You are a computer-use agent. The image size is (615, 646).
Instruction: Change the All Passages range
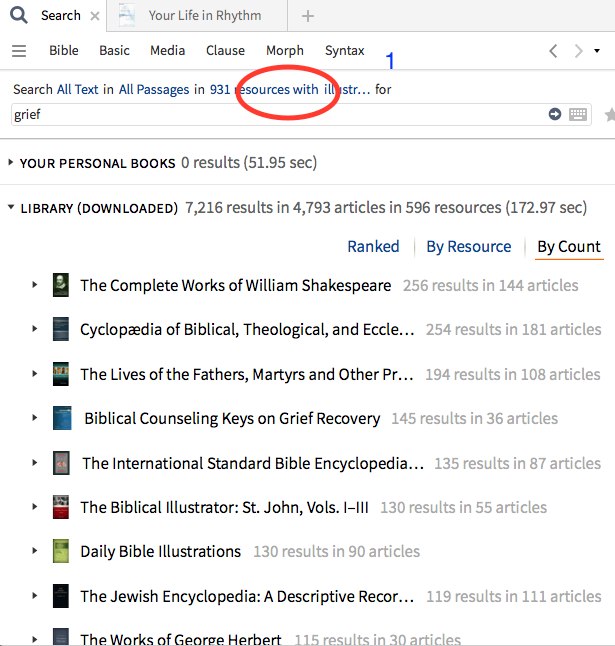coord(154,89)
